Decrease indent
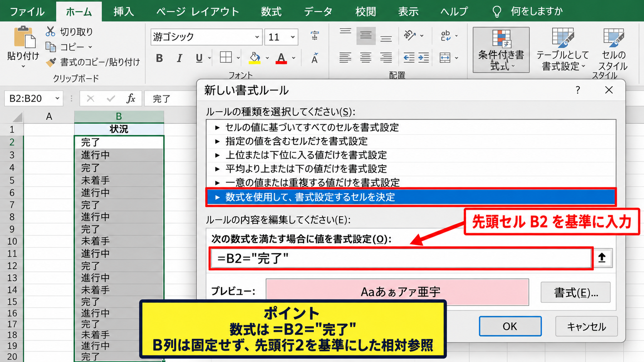Viewport: 644px width, 362px height. pos(409,58)
